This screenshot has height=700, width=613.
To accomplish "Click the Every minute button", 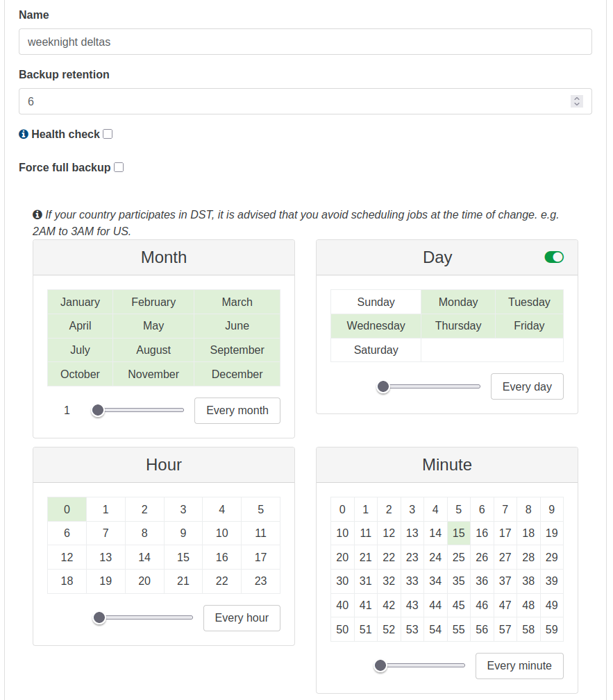I will click(519, 666).
